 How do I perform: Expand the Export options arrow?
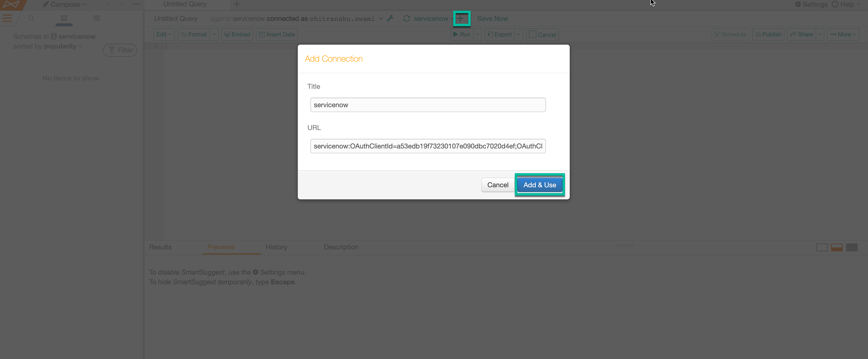(x=519, y=34)
